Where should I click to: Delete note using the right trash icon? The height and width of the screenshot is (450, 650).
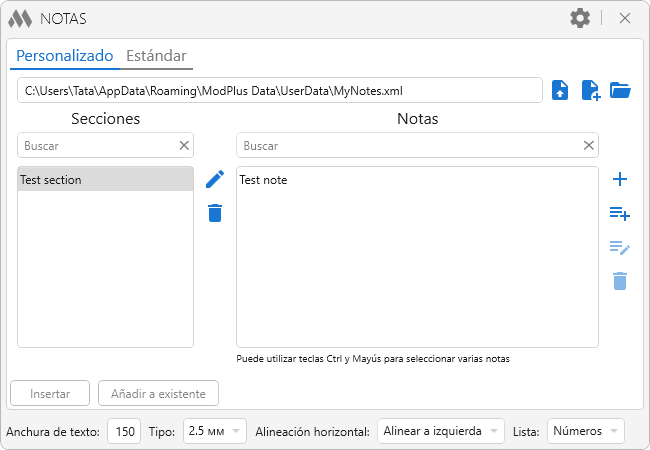[x=620, y=281]
